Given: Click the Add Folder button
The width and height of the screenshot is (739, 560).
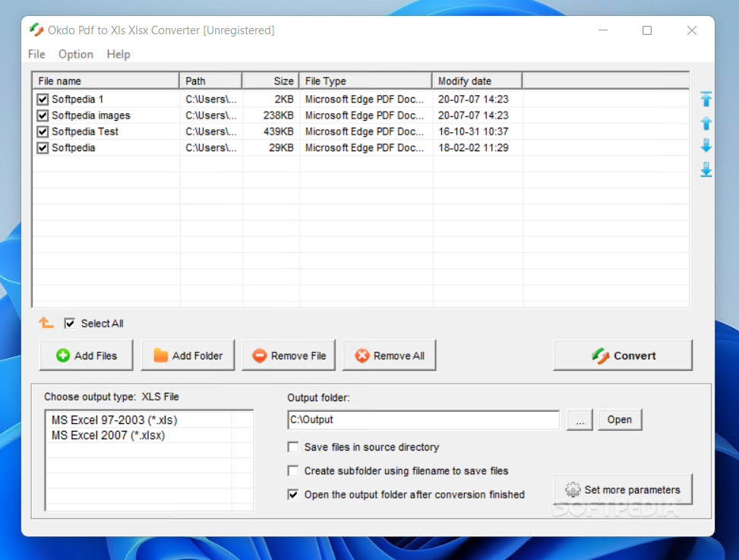Looking at the screenshot, I should pos(188,356).
